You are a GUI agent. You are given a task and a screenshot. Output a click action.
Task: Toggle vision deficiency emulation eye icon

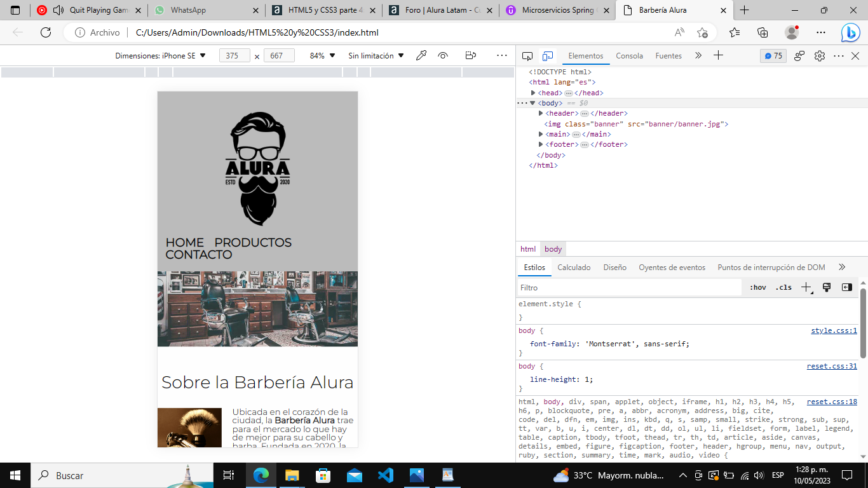click(444, 56)
